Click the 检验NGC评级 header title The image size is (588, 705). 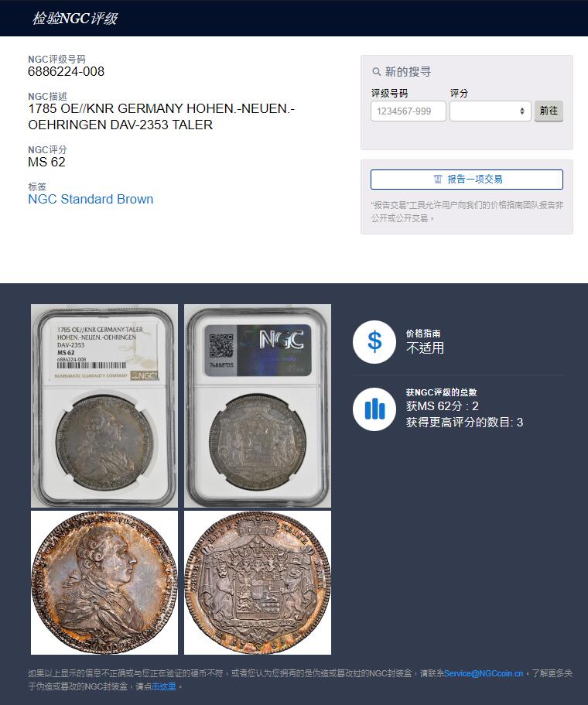(x=74, y=19)
